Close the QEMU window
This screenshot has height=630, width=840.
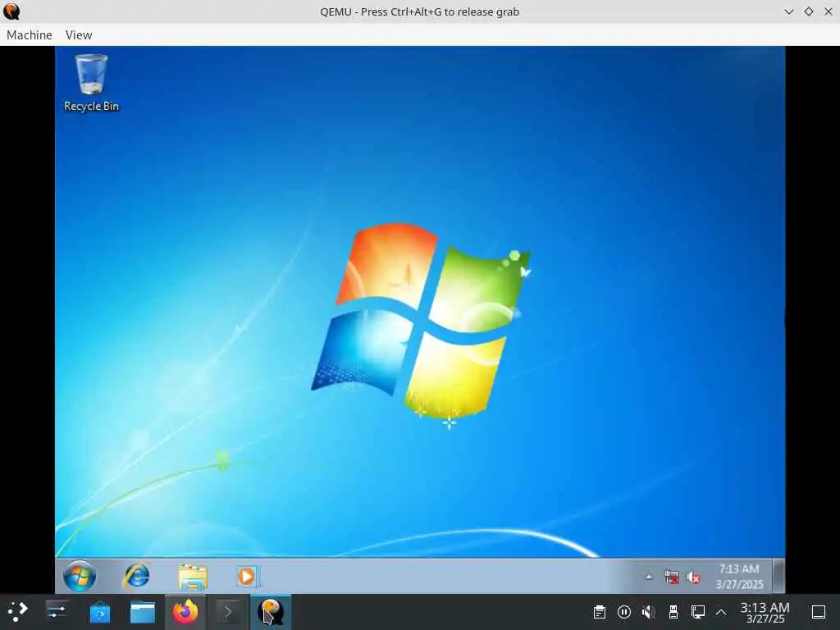(x=829, y=11)
